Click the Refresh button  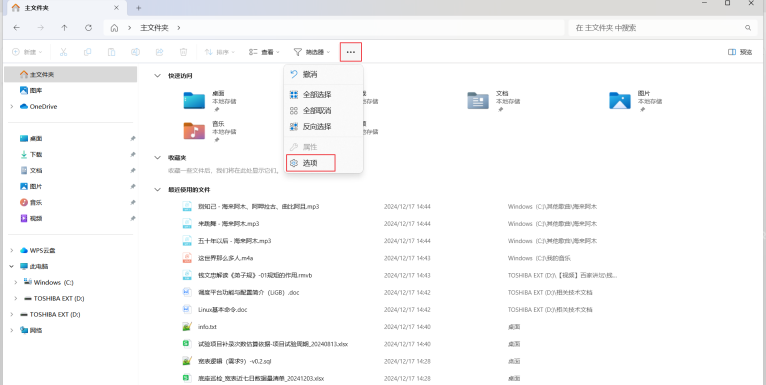coord(88,28)
